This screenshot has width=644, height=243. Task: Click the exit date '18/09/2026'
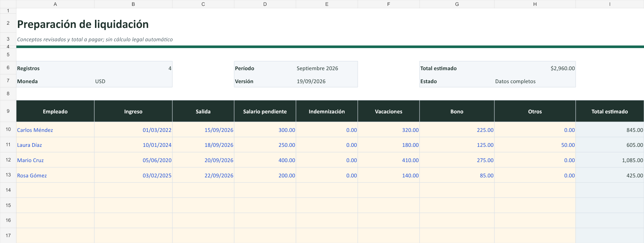point(203,145)
